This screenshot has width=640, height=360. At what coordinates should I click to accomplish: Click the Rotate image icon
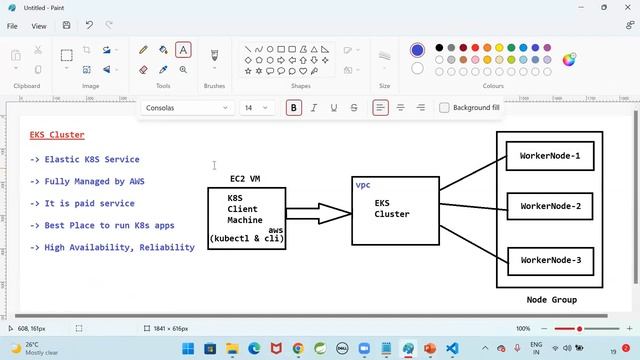coord(107,50)
